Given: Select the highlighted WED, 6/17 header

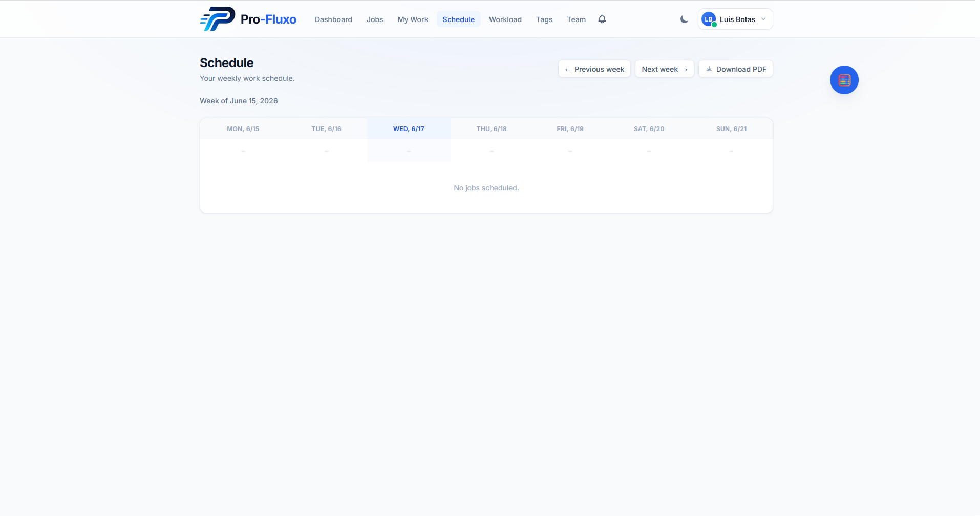Looking at the screenshot, I should point(409,129).
